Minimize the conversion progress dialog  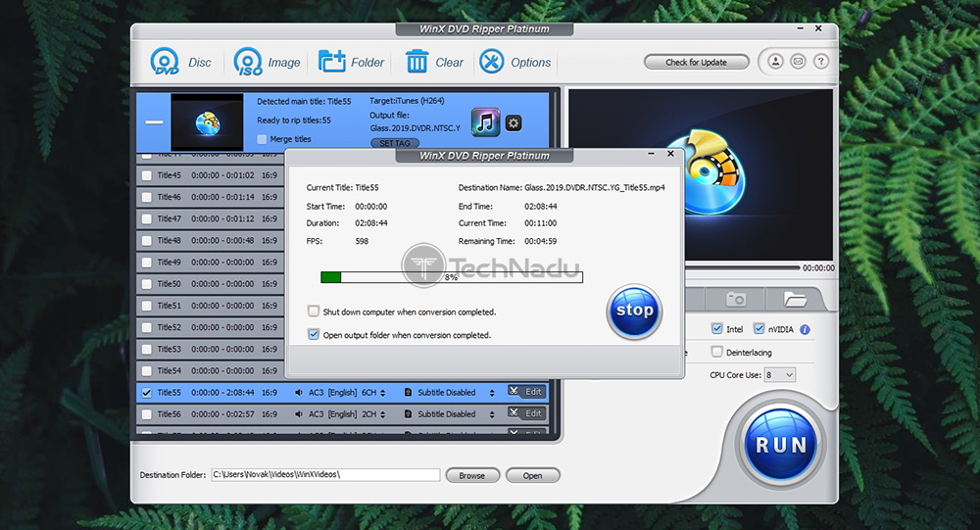pyautogui.click(x=651, y=154)
